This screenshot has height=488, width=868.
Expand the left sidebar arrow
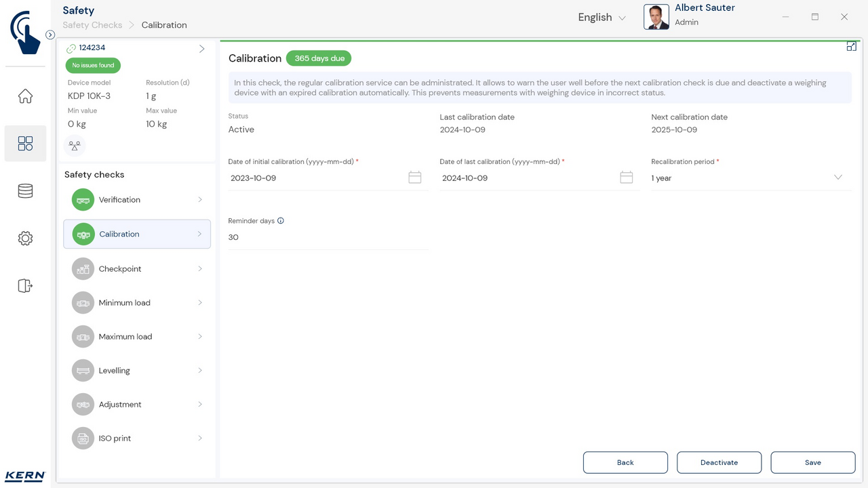click(50, 35)
